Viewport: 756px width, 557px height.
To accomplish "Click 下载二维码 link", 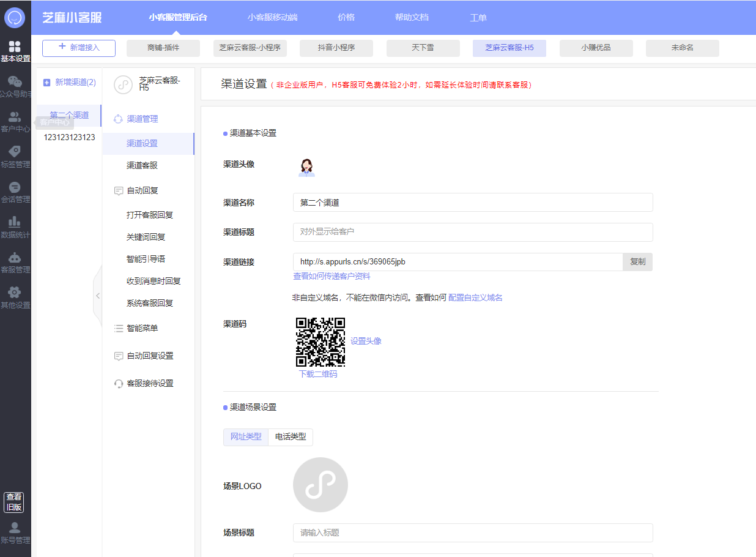I will click(x=318, y=374).
